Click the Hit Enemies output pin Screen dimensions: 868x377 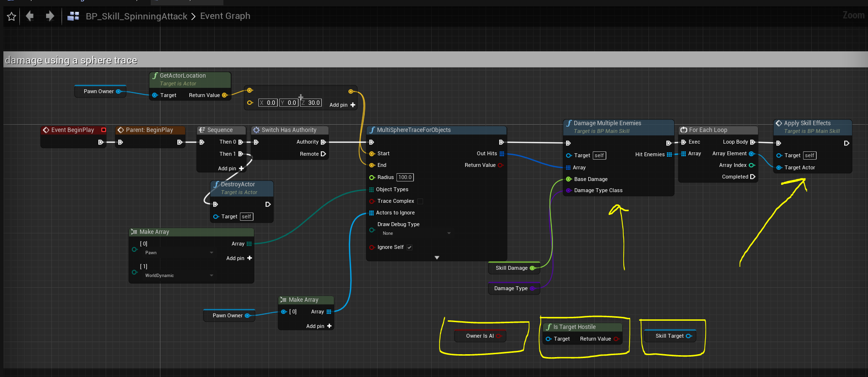(669, 155)
